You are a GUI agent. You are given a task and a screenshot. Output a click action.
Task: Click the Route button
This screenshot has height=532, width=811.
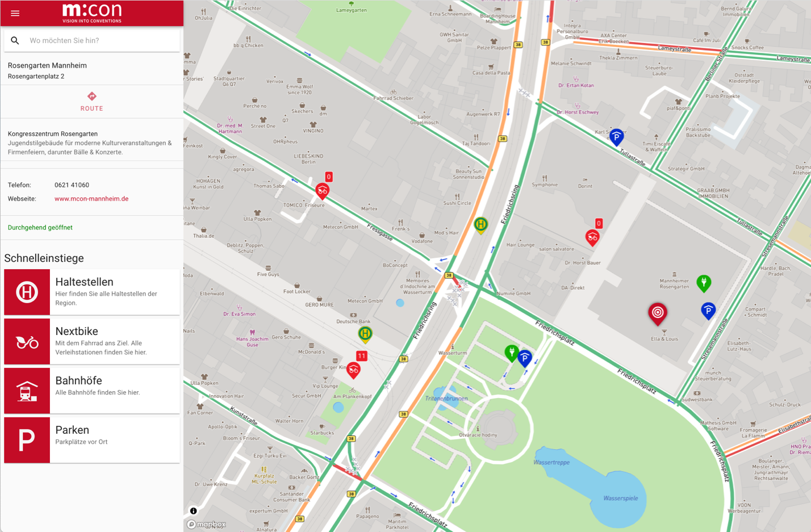(x=91, y=102)
